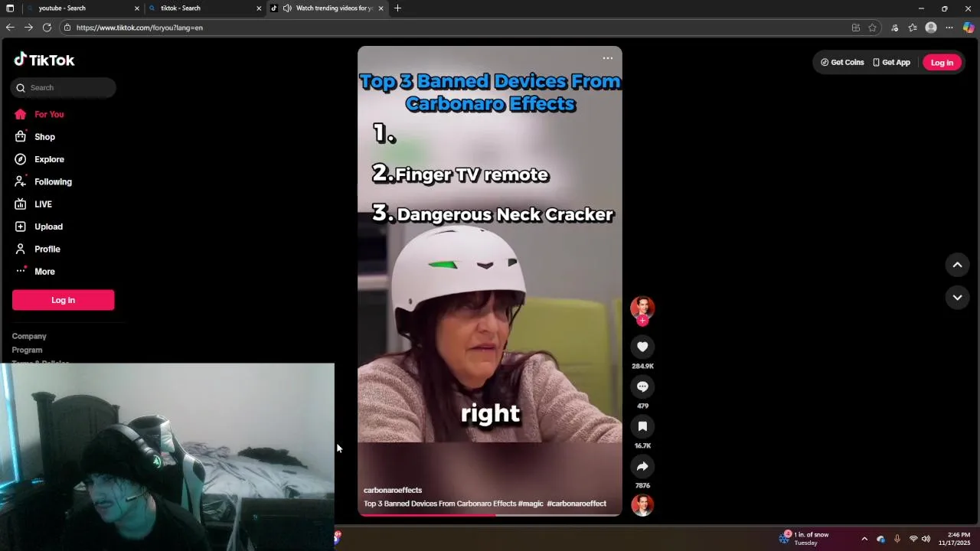
Task: Go to the Shop section
Action: point(44,137)
